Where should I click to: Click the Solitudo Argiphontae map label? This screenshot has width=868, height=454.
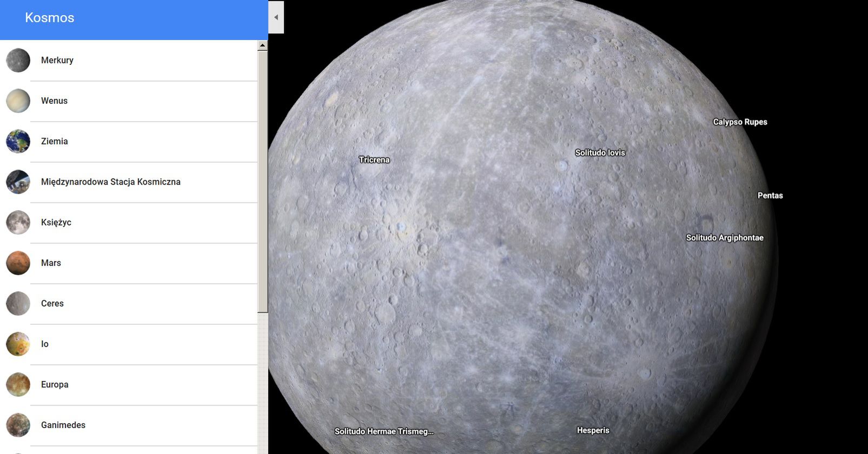pos(725,237)
